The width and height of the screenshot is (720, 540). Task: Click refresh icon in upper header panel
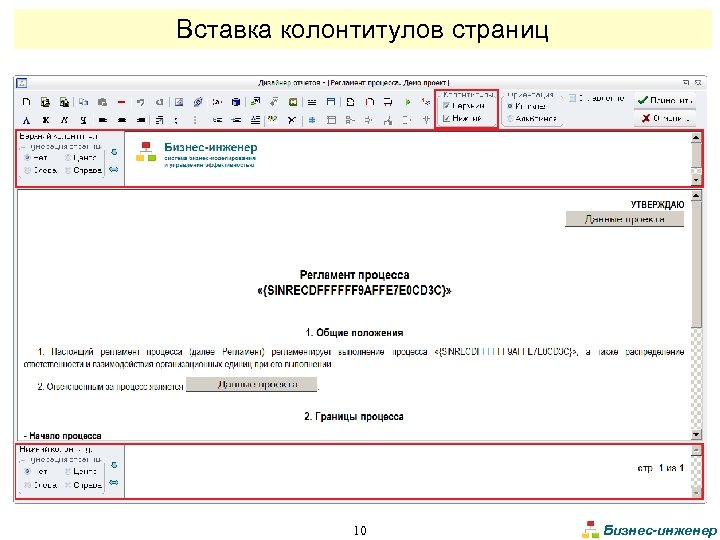click(x=114, y=152)
